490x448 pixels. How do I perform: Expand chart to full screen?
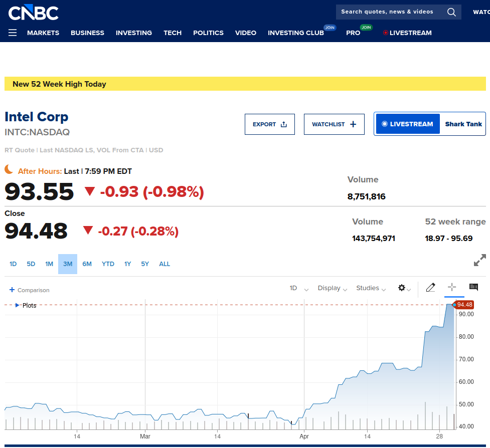[479, 260]
